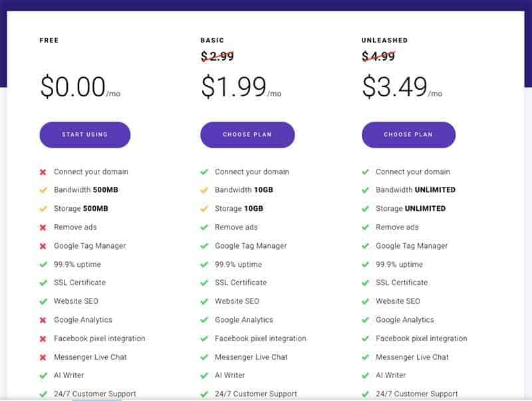Viewport: 532px width, 401px height.
Task: Click the crossed-out $4.99 Unleashed price
Action: click(378, 57)
